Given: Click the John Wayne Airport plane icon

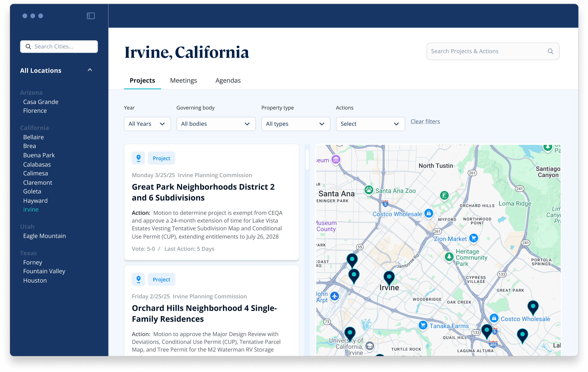Looking at the screenshot, I should coord(335,296).
